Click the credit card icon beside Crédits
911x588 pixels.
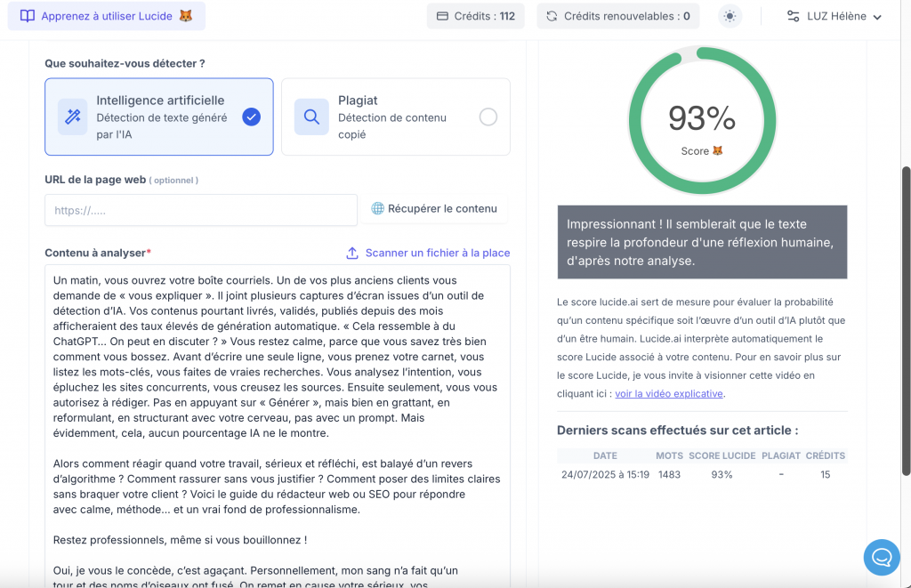[x=442, y=16]
